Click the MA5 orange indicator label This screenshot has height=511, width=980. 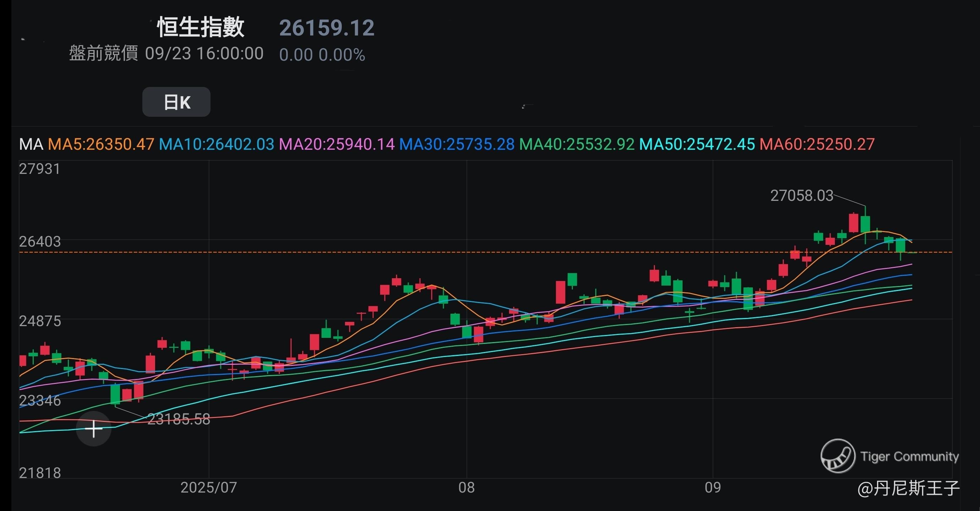tap(101, 144)
